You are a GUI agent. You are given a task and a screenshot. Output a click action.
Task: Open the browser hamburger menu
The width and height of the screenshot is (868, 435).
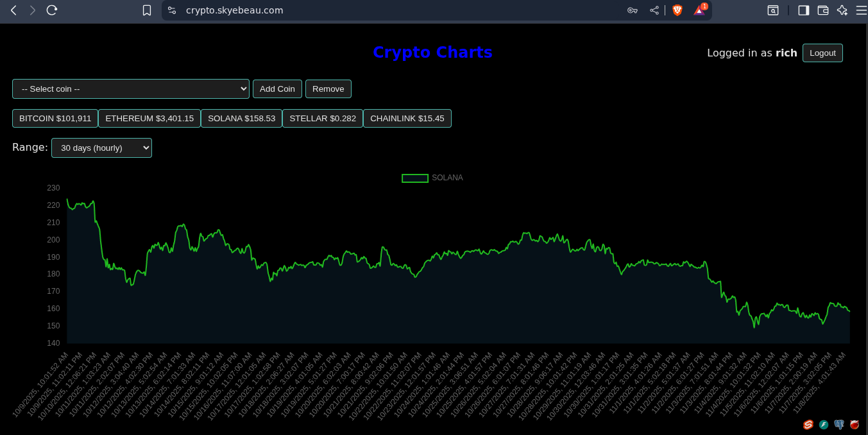(x=862, y=10)
